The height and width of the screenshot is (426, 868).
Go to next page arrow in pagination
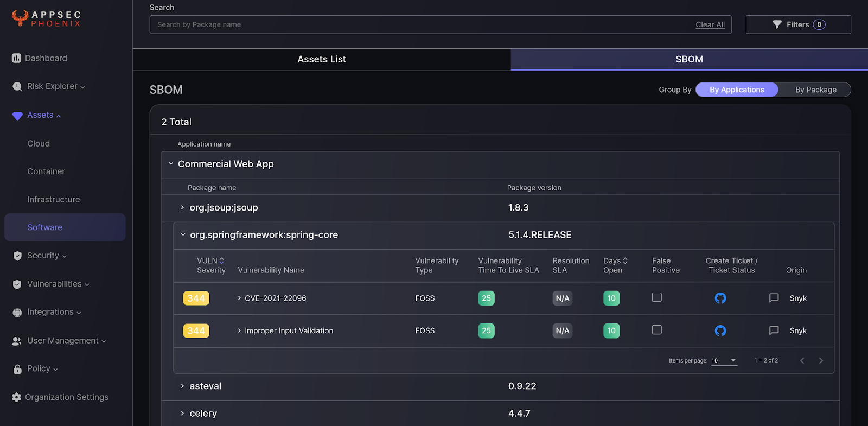821,361
